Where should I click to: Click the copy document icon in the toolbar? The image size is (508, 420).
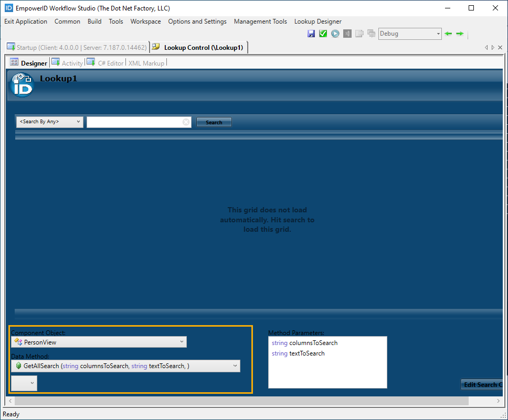tap(359, 33)
